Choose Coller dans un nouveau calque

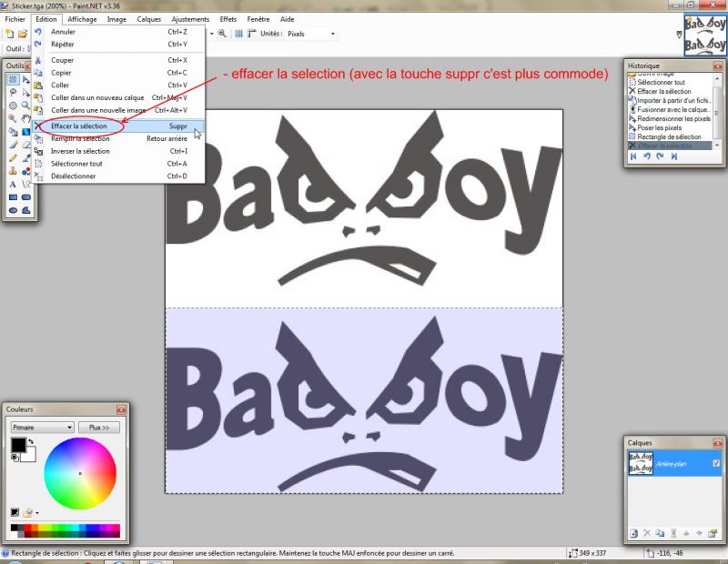[119, 98]
